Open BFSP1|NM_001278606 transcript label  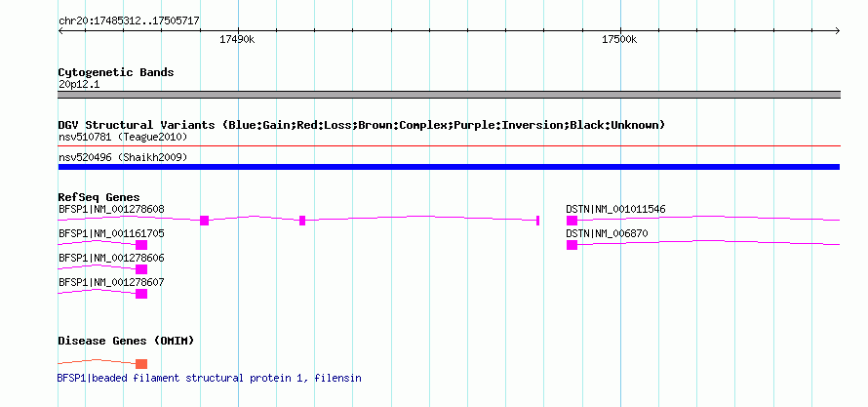pyautogui.click(x=111, y=258)
